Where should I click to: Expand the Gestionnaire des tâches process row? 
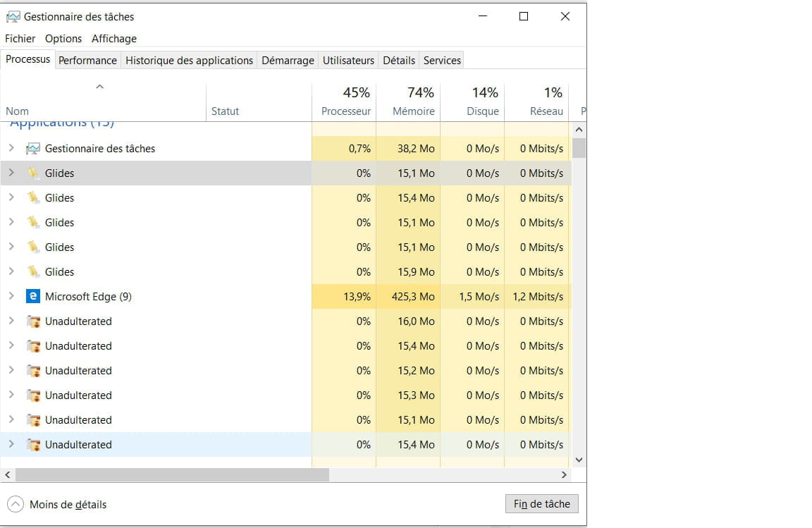coord(11,148)
